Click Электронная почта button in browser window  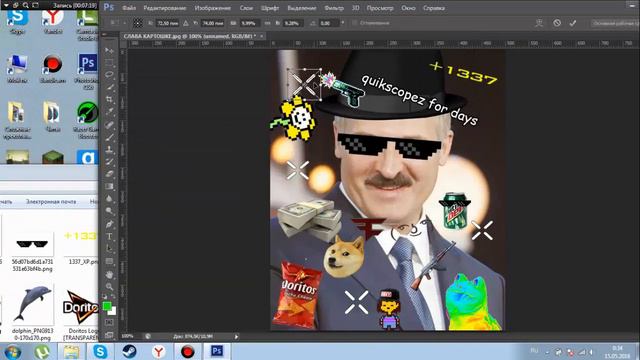pyautogui.click(x=51, y=202)
